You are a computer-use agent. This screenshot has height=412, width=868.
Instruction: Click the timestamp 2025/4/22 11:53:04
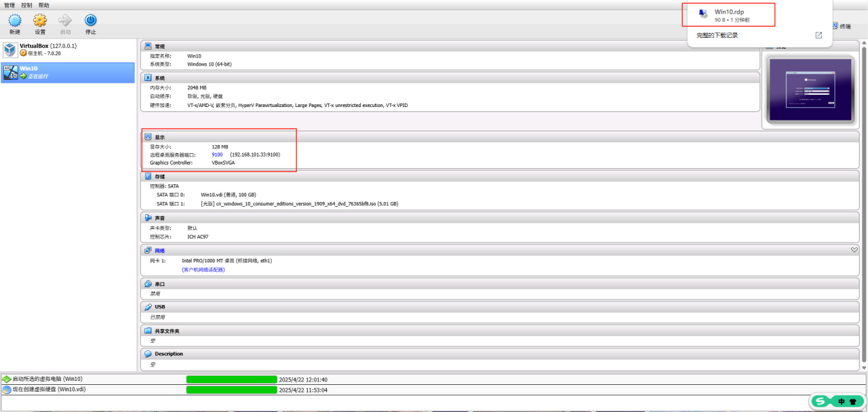[303, 390]
